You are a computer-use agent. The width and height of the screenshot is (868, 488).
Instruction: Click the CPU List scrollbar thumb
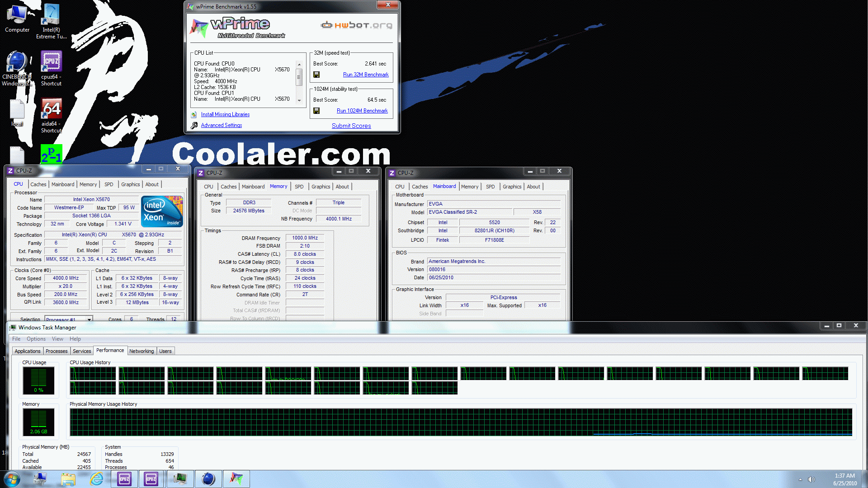click(299, 77)
